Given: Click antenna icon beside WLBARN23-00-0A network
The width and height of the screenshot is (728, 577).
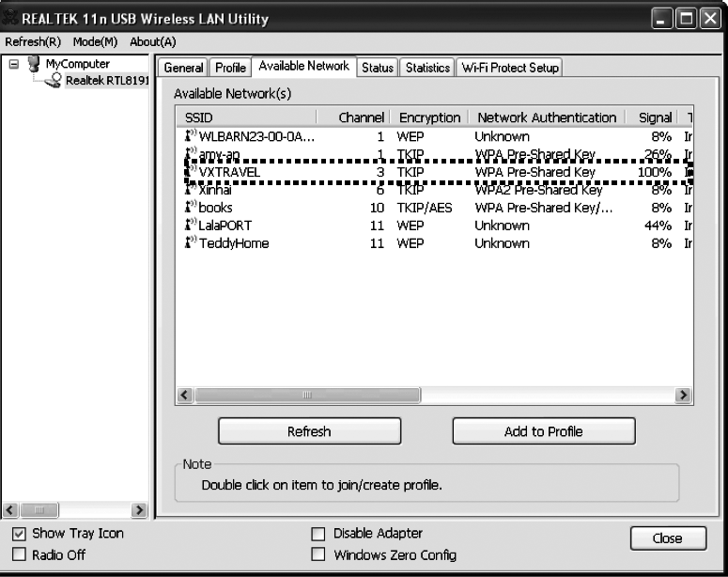Looking at the screenshot, I should 191,135.
